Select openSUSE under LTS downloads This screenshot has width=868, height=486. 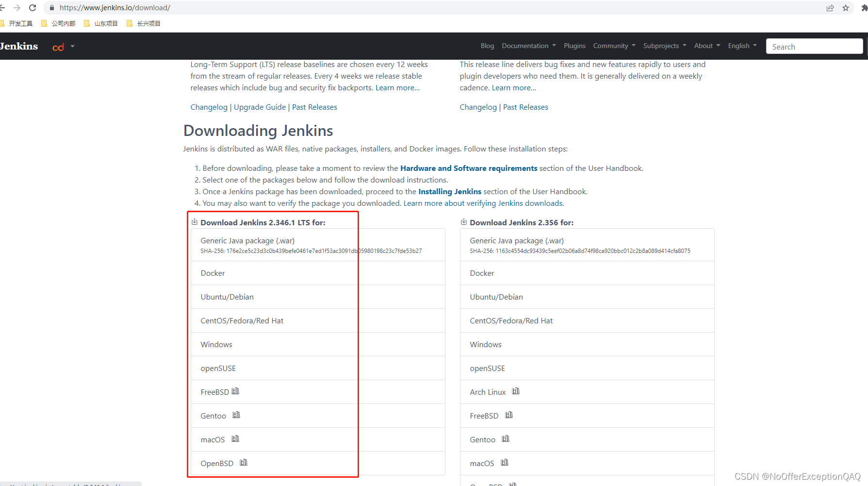tap(318, 369)
